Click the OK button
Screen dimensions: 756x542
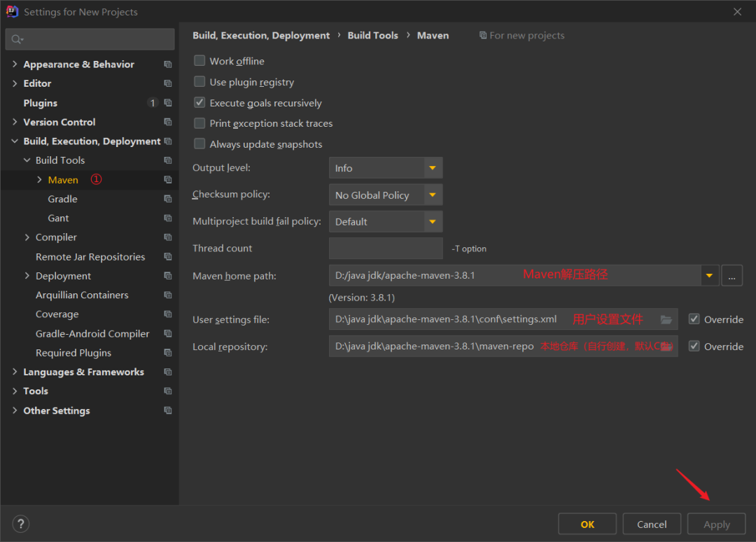(x=587, y=524)
